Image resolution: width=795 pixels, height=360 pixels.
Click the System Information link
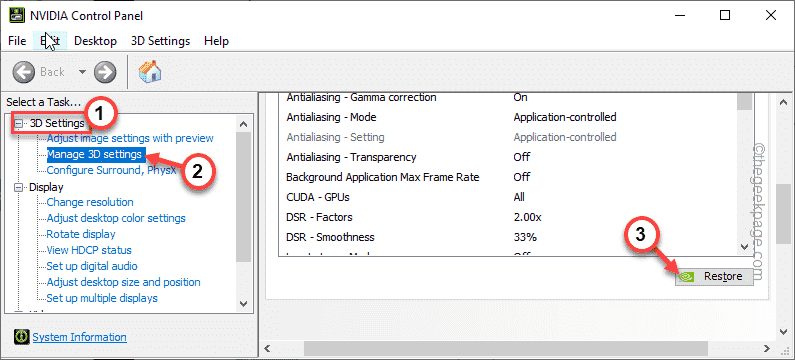80,337
